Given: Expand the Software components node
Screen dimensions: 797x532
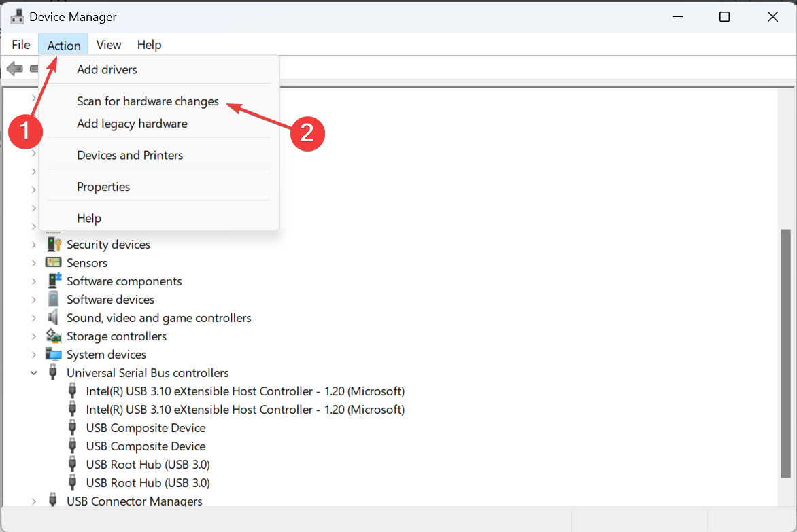Looking at the screenshot, I should pyautogui.click(x=33, y=281).
